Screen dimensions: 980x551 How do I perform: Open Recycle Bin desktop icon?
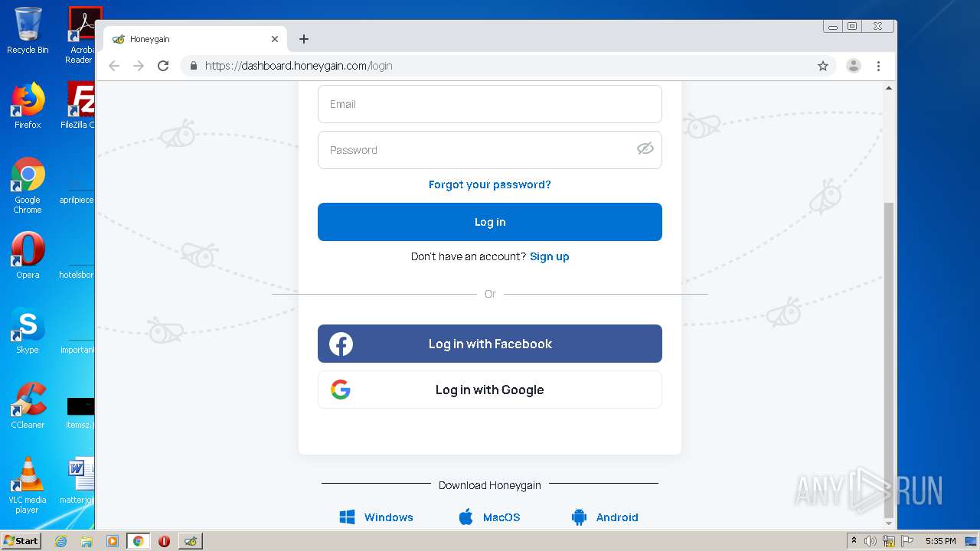28,31
